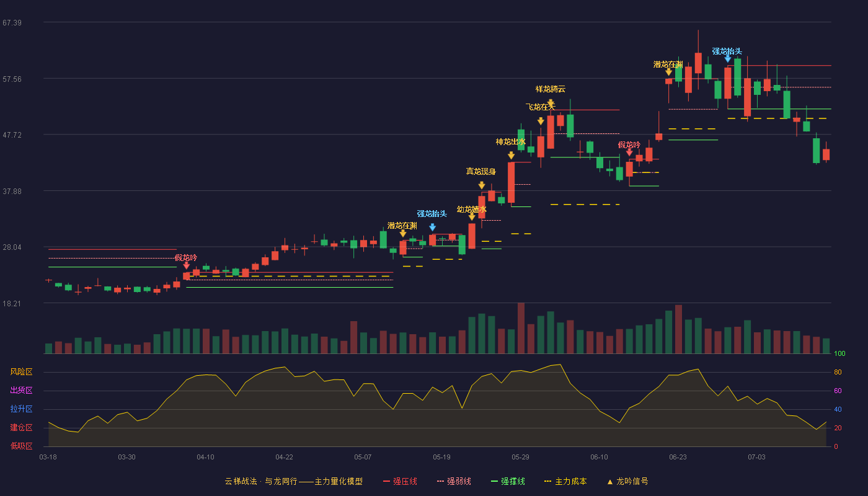The height and width of the screenshot is (496, 868).
Task: Click the 37.88 price axis label
Action: pos(12,192)
